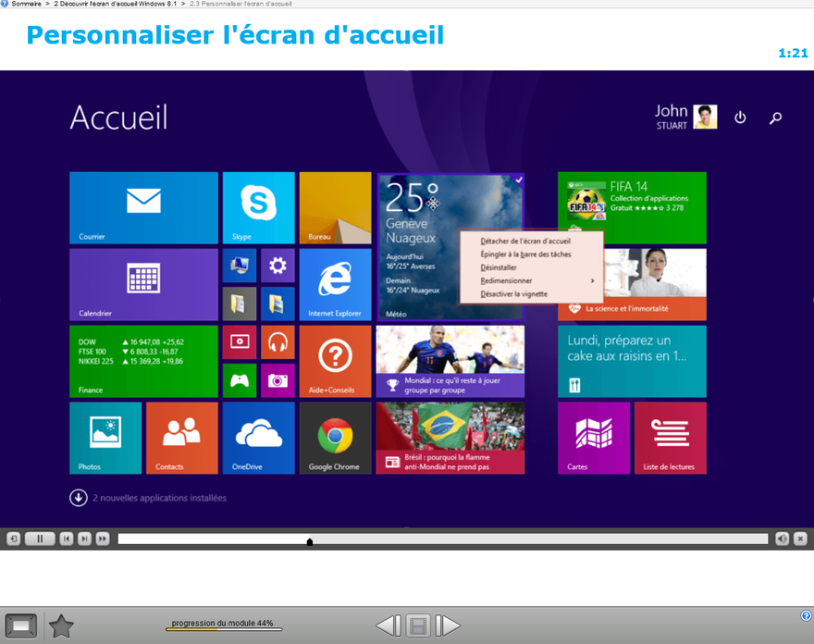The image size is (814, 644).
Task: Choose Désinstaller from the context menu
Action: [x=499, y=267]
